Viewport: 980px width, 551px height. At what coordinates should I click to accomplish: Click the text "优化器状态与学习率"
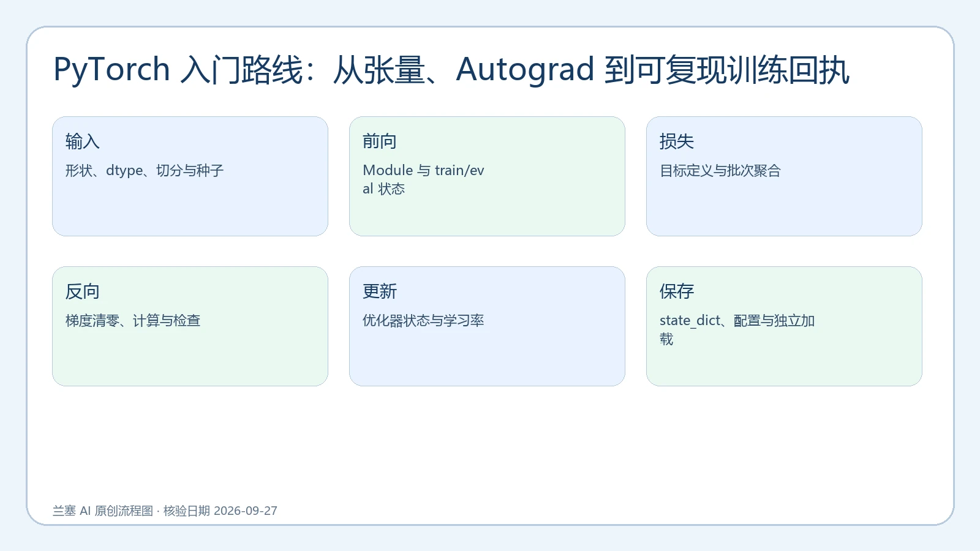[423, 320]
